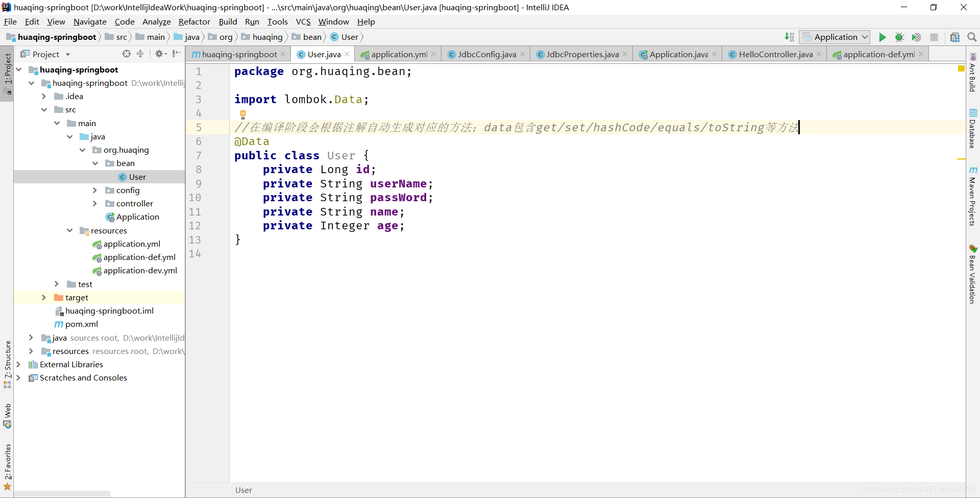Click the intention lightbulb in editor
980x498 pixels.
click(243, 114)
